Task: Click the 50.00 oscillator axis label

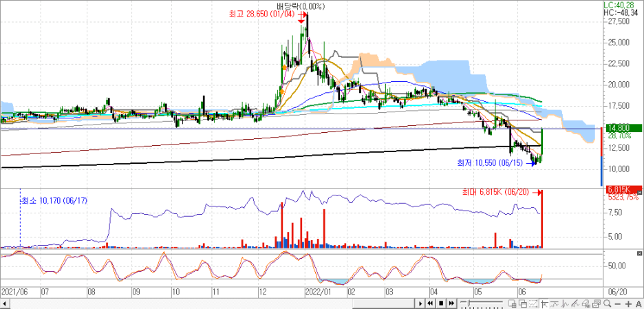Action: 617,266
